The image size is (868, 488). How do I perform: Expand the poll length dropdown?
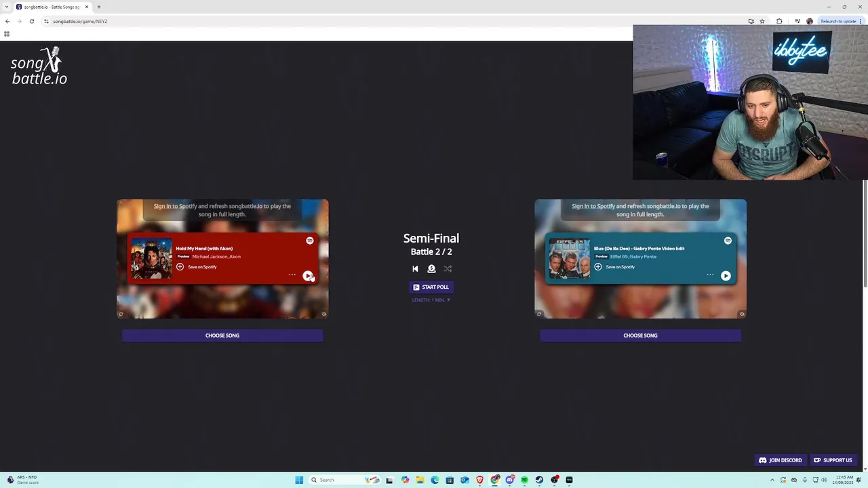click(x=431, y=300)
